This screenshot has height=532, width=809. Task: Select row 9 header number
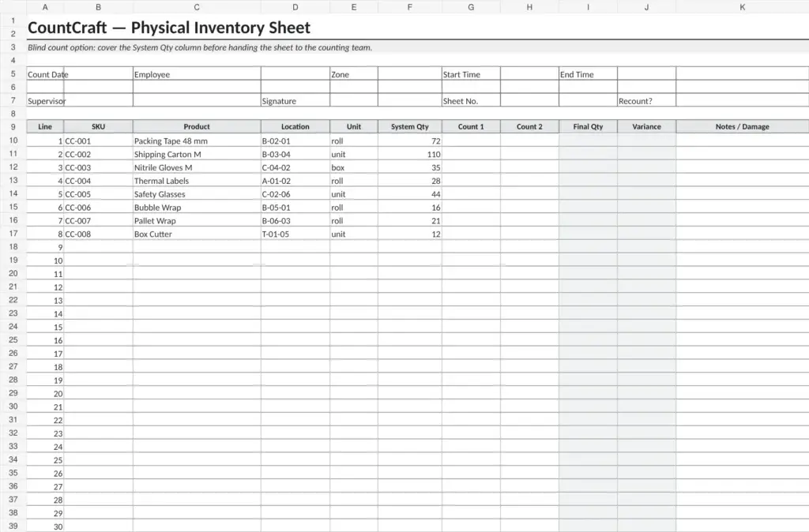pyautogui.click(x=13, y=127)
